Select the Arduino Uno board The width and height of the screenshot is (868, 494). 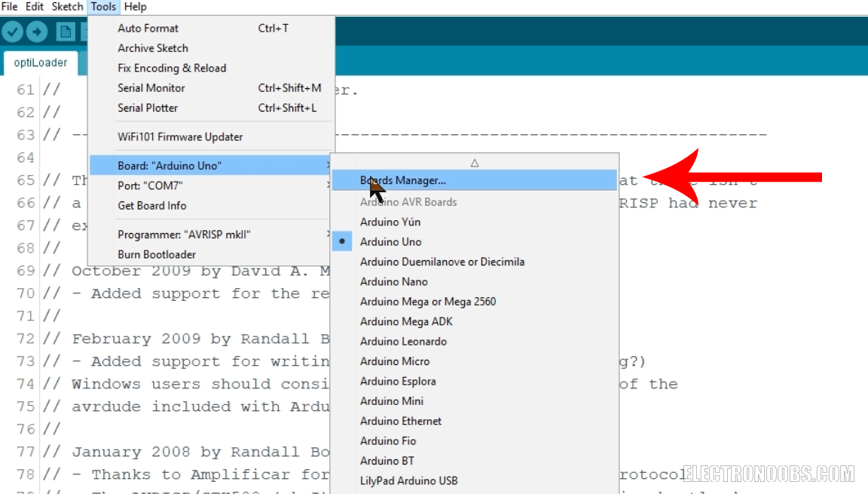coord(475,242)
